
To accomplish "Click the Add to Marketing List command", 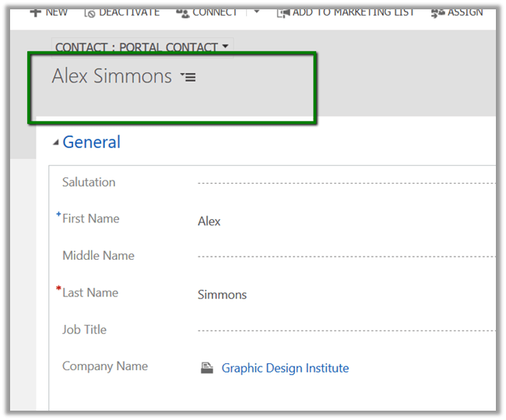I will tap(353, 12).
